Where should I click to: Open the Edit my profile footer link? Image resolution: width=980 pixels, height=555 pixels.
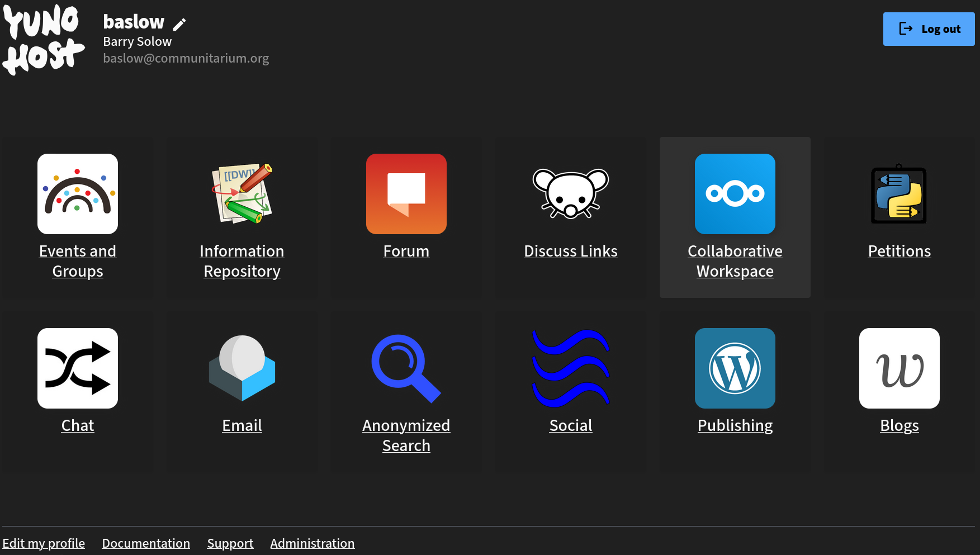click(44, 543)
